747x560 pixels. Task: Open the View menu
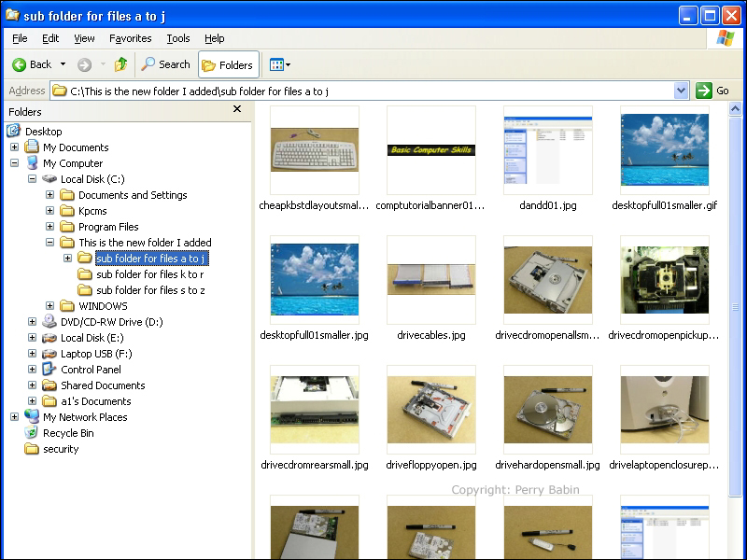84,38
